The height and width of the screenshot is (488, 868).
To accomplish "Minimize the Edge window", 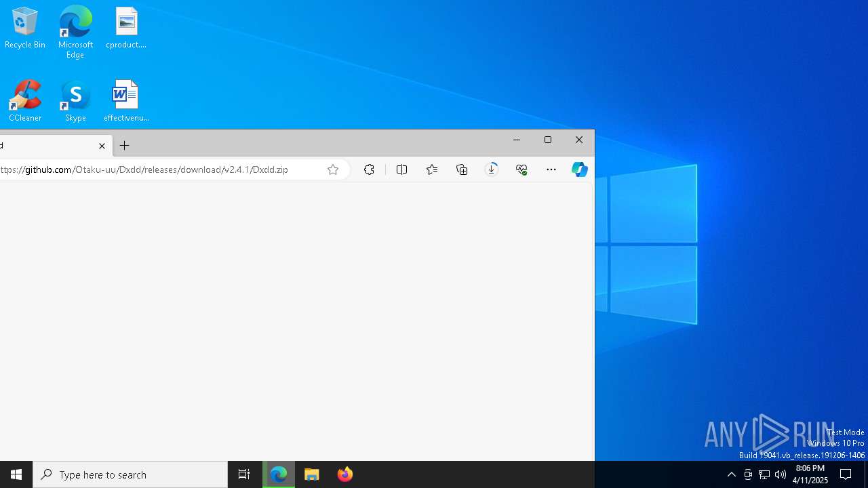I will pyautogui.click(x=517, y=140).
